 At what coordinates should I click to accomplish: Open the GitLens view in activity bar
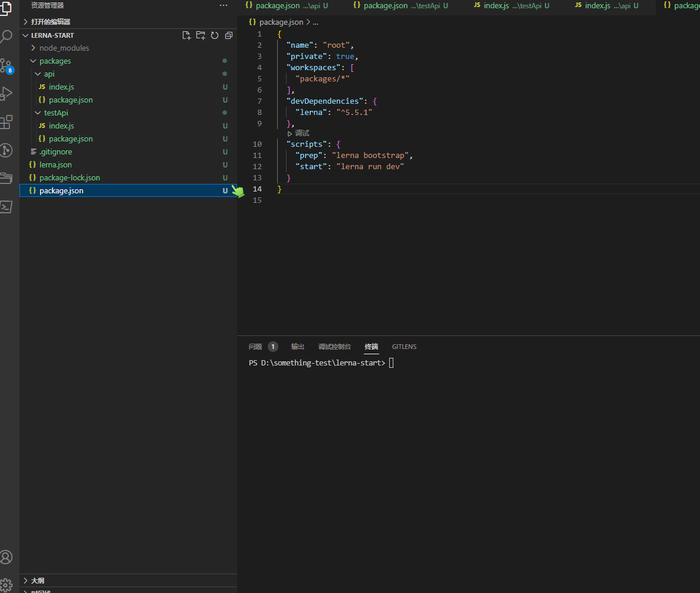(6, 150)
